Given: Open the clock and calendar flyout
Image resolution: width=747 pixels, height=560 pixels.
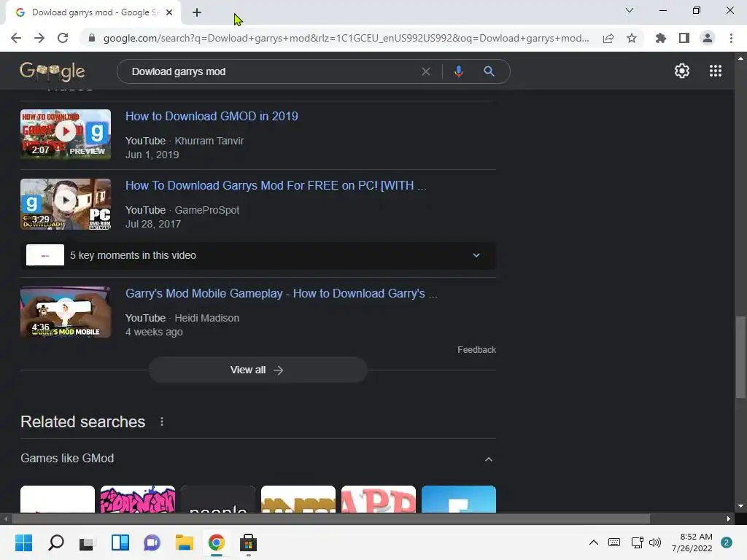Looking at the screenshot, I should [x=692, y=542].
